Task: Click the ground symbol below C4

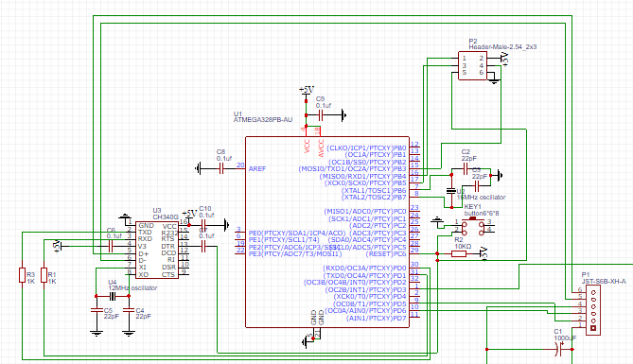Action: coord(129,334)
